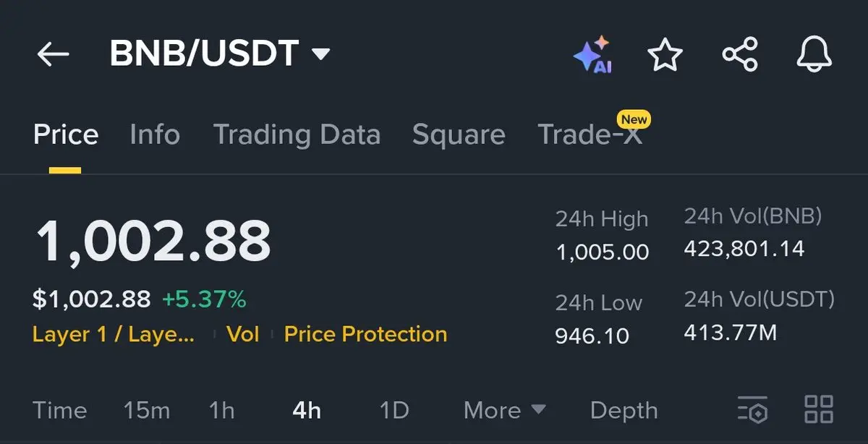Open price alerts bell icon

(815, 55)
